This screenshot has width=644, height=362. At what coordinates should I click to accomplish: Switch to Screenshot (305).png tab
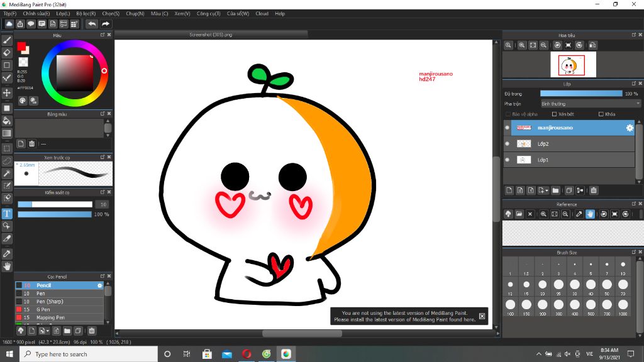coord(211,35)
